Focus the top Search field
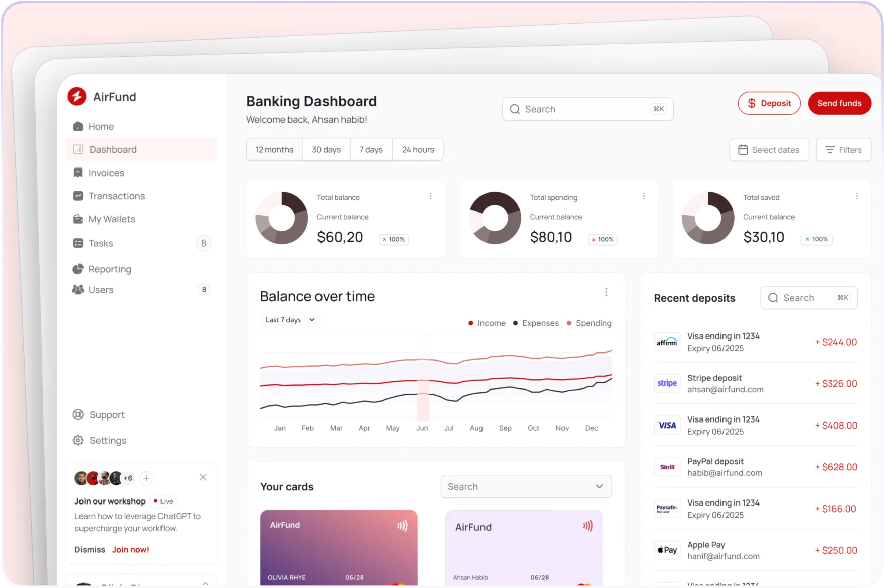884x588 pixels. (x=588, y=109)
